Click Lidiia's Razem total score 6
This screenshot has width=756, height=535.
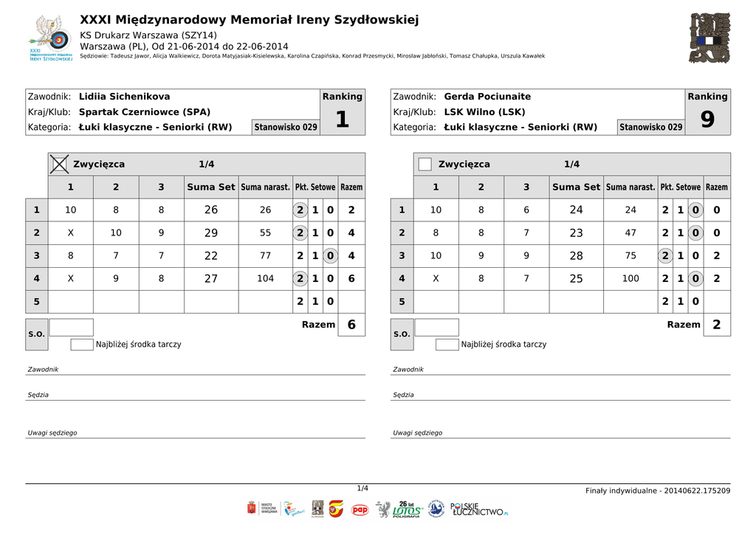351,325
